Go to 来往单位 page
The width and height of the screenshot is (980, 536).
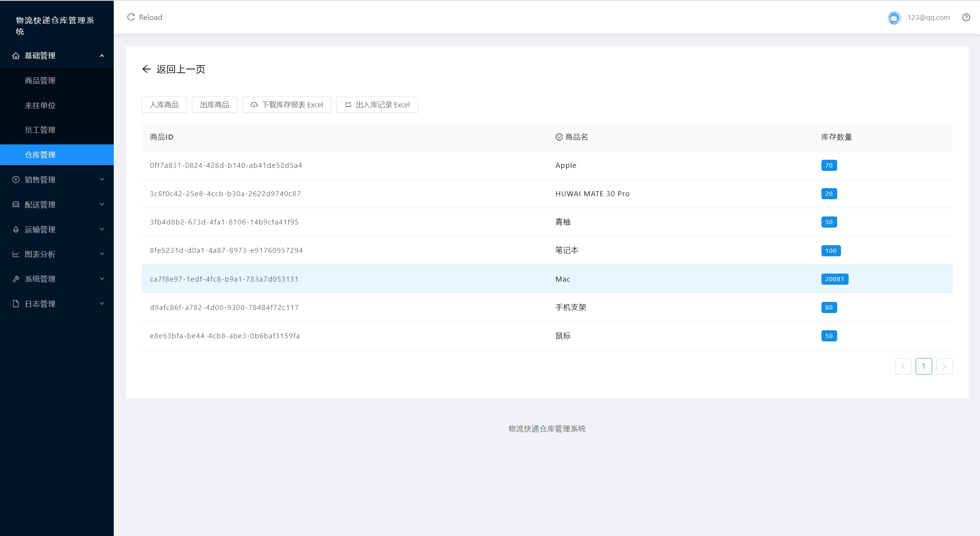tap(40, 105)
